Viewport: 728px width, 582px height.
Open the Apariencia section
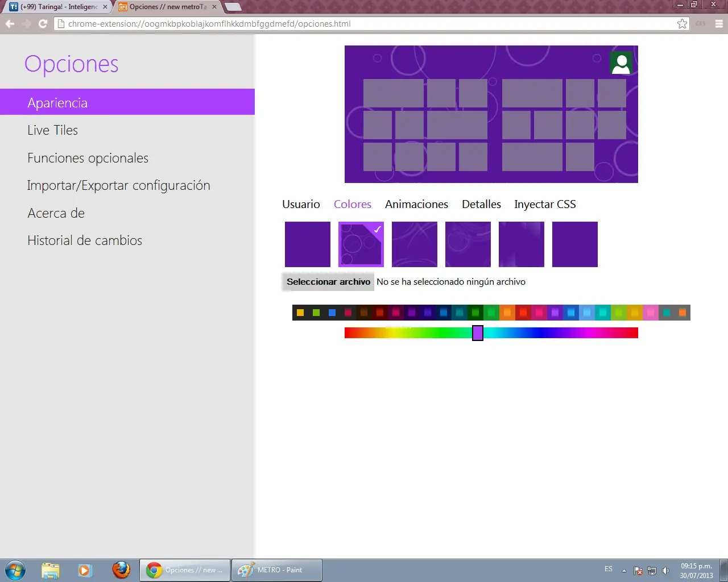(x=127, y=102)
